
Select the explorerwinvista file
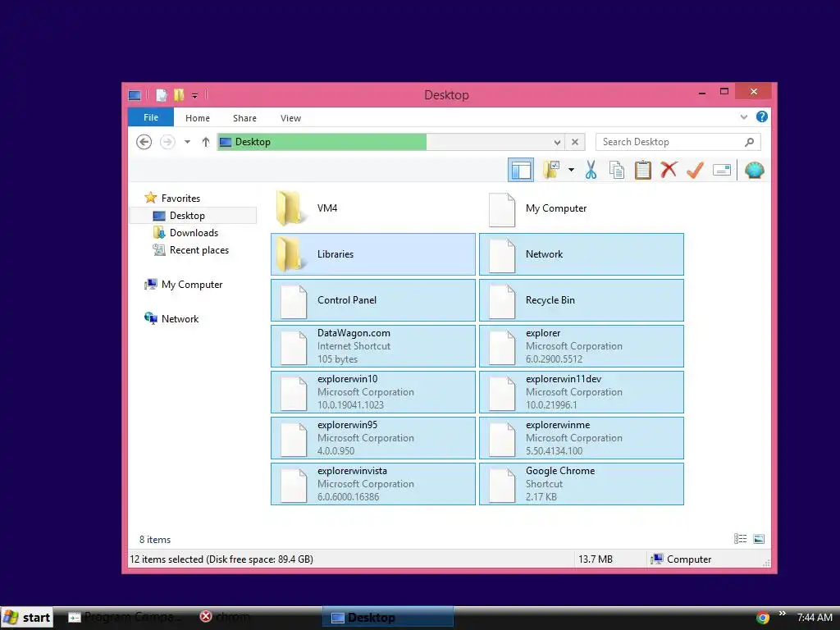[373, 484]
